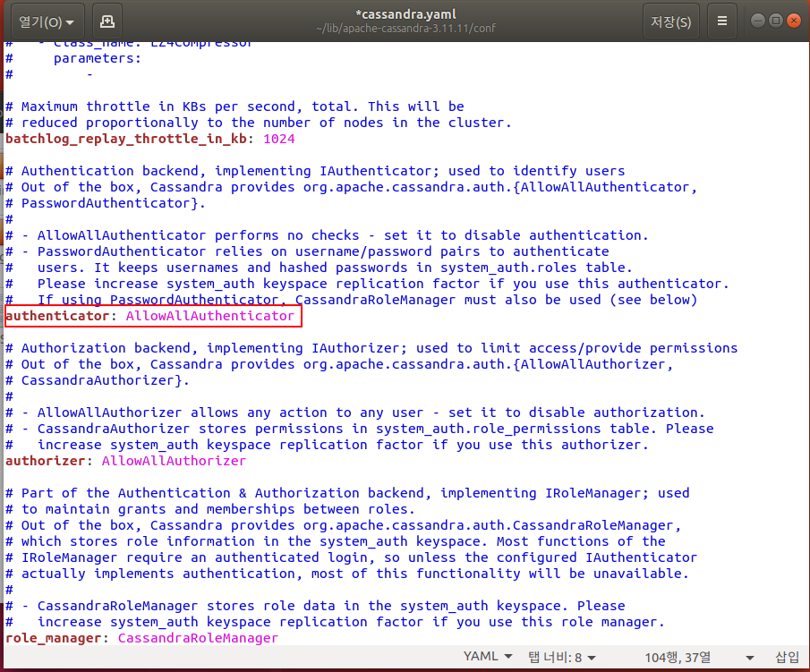The image size is (810, 672).
Task: Click 'AllowAllAuthenticator performs no checks' line
Action: tap(327, 235)
